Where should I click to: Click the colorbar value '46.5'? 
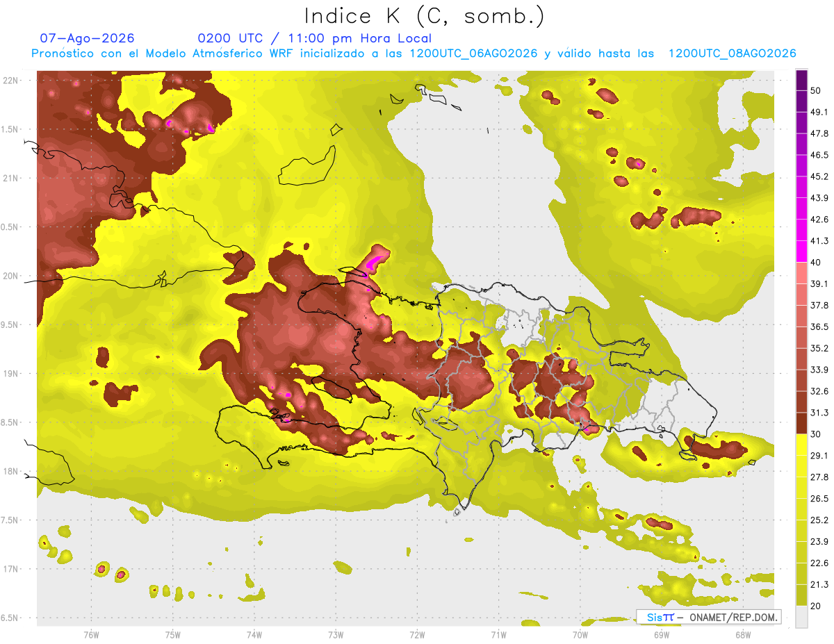[x=819, y=156]
